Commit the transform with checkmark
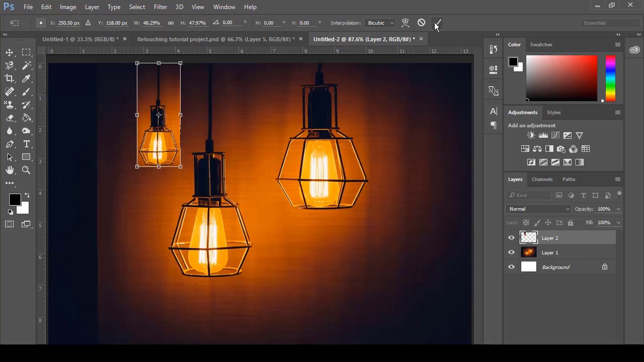Screen dimensions: 644x362 437,23
